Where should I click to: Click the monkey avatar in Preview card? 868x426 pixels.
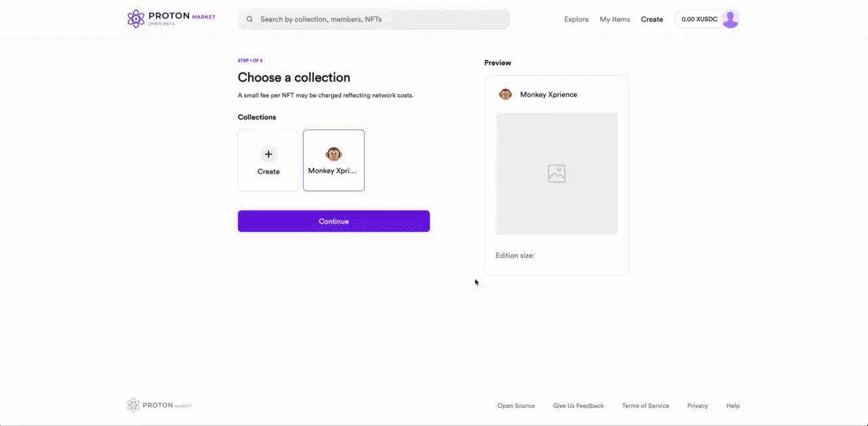coord(505,94)
